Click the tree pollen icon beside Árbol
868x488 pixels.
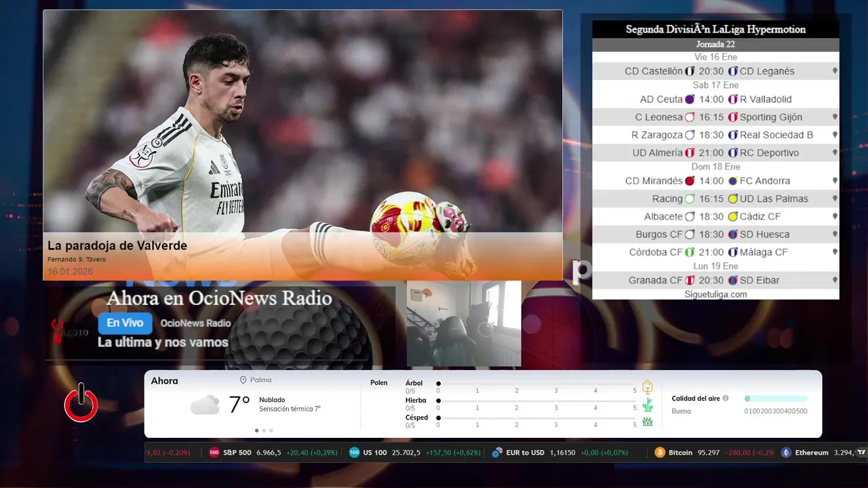pos(648,387)
